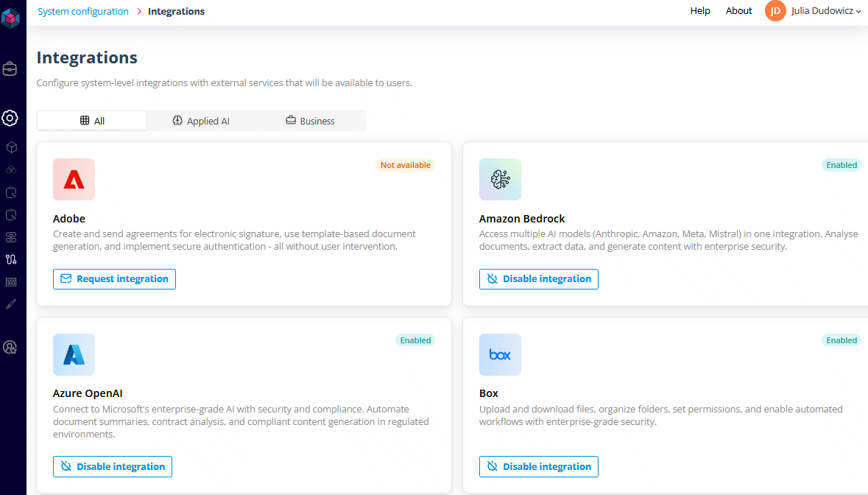This screenshot has height=495, width=868.
Task: Select the All integrations tab
Action: [92, 120]
